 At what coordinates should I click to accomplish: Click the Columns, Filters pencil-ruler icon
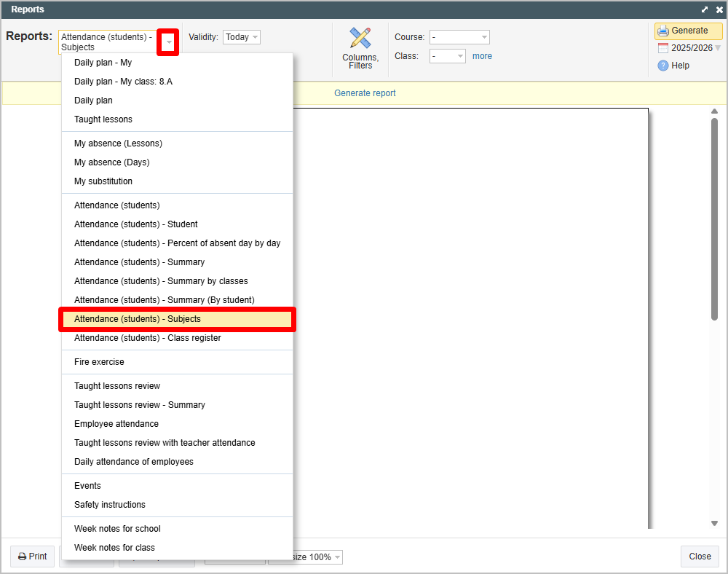pyautogui.click(x=360, y=38)
